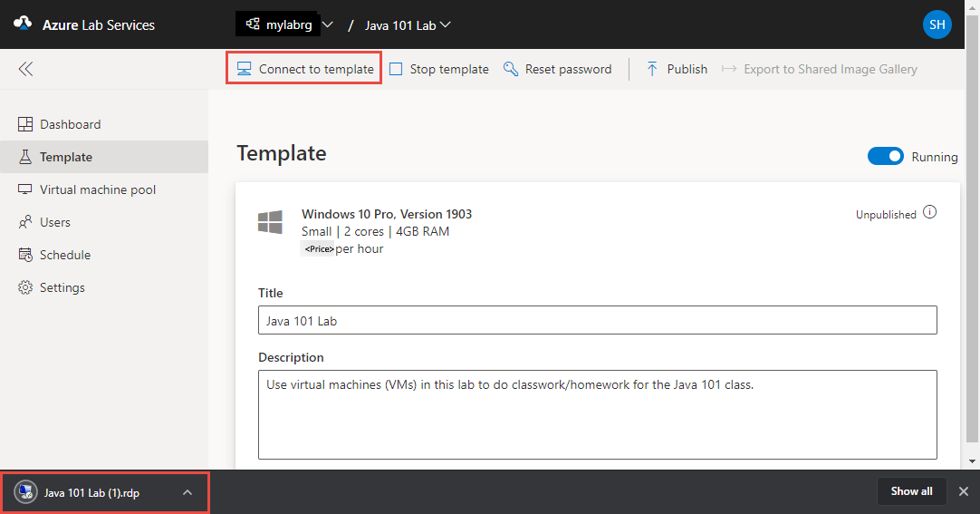Image resolution: width=980 pixels, height=514 pixels.
Task: Click the Small | 2 cores | 4GB RAM text
Action: (x=375, y=231)
